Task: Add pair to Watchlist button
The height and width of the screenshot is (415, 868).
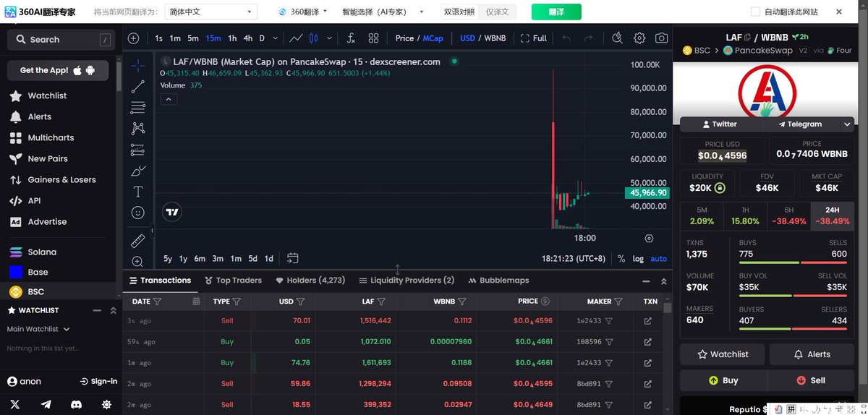Action: [x=723, y=354]
